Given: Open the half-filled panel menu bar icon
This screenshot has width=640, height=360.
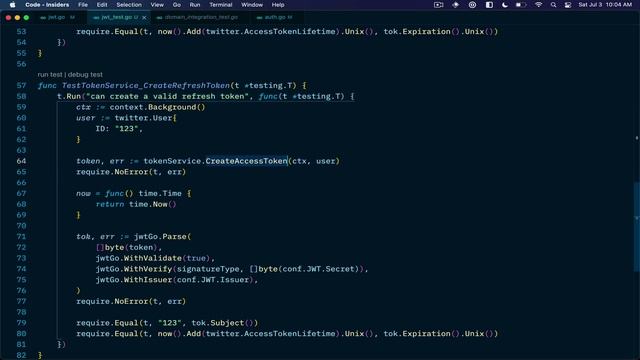Looking at the screenshot, I should click(489, 5).
